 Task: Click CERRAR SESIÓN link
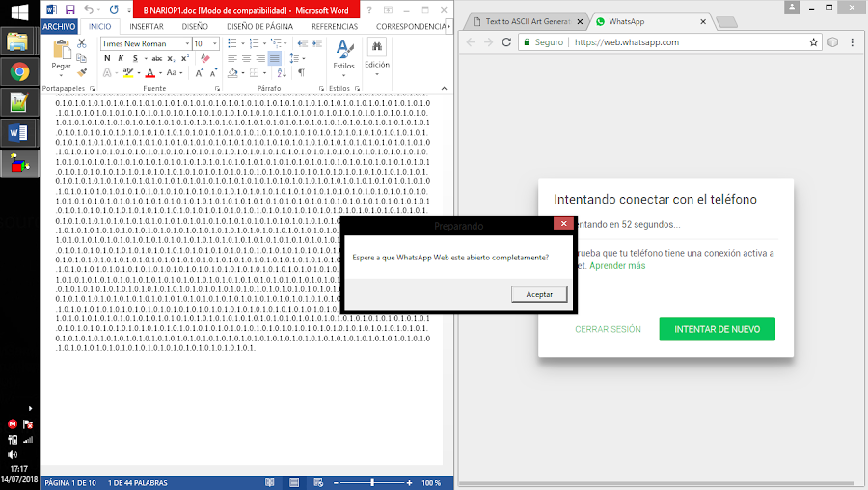tap(608, 329)
